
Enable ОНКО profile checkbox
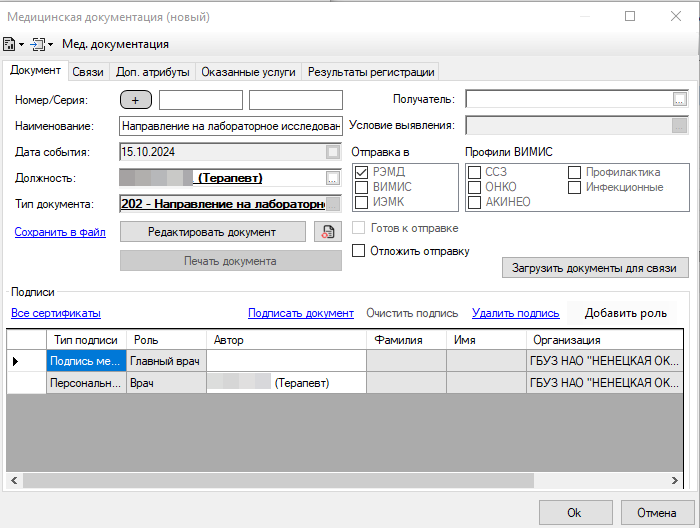coord(475,187)
